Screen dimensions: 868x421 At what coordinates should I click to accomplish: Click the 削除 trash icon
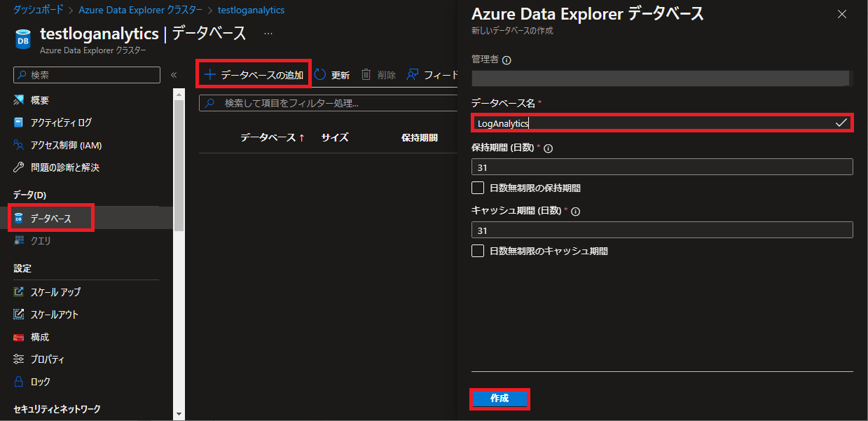click(366, 75)
